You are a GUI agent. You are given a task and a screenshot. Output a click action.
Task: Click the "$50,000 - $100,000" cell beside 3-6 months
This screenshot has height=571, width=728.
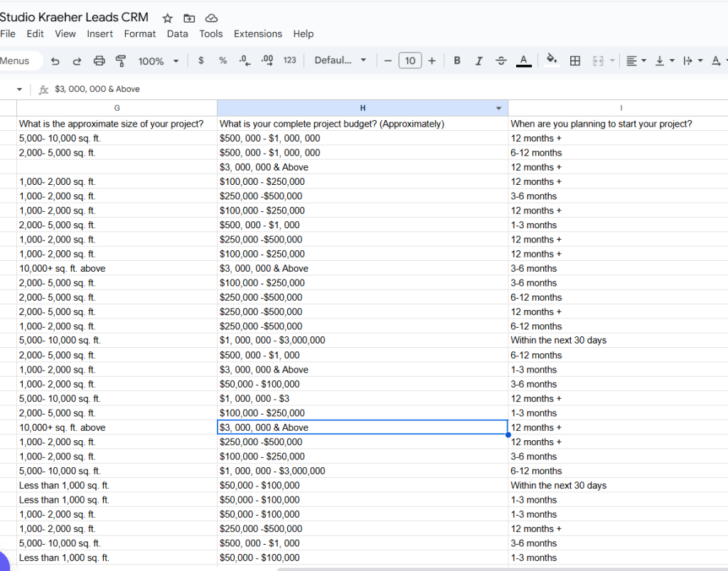point(363,385)
